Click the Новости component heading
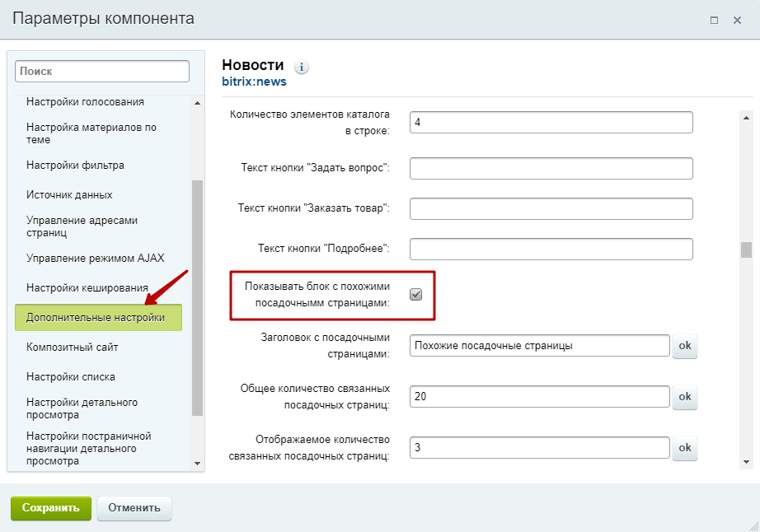This screenshot has height=532, width=760. point(253,65)
